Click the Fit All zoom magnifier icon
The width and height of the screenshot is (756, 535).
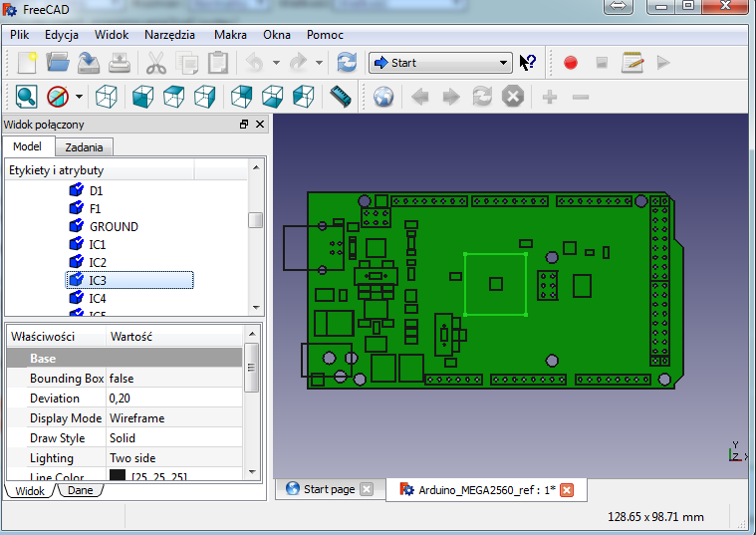(26, 97)
